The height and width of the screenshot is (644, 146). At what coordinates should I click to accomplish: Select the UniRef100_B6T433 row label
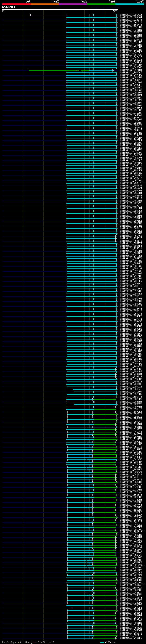(131, 55)
